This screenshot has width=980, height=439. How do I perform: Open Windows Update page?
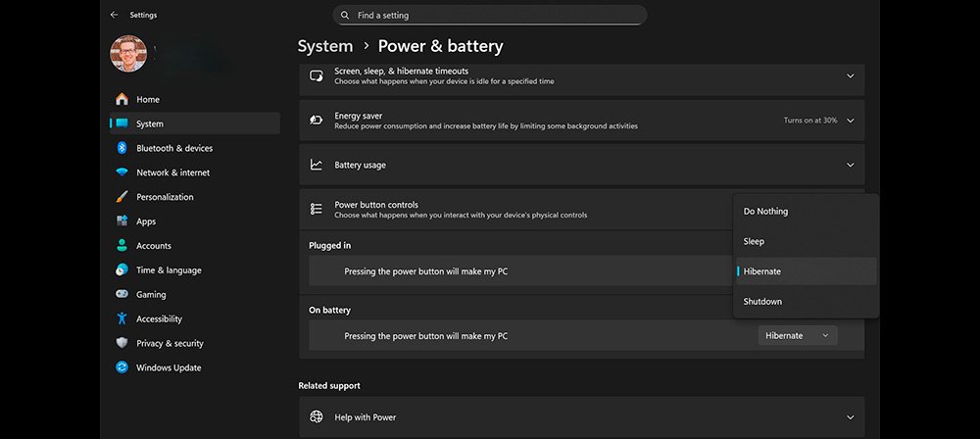(x=194, y=367)
